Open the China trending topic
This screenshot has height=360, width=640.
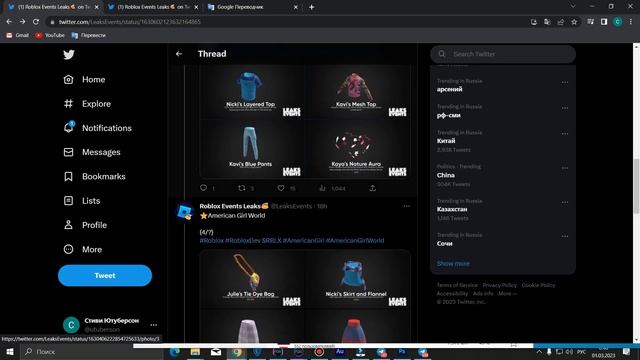[446, 175]
